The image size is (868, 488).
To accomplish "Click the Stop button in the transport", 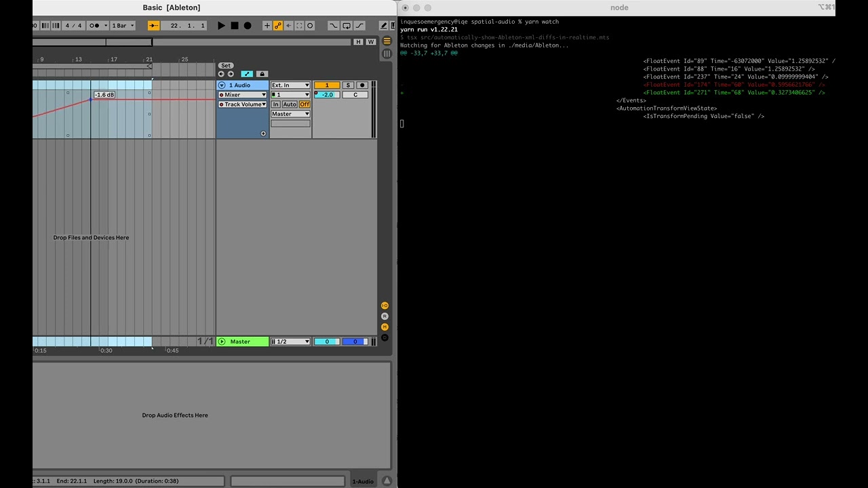I will (x=235, y=26).
